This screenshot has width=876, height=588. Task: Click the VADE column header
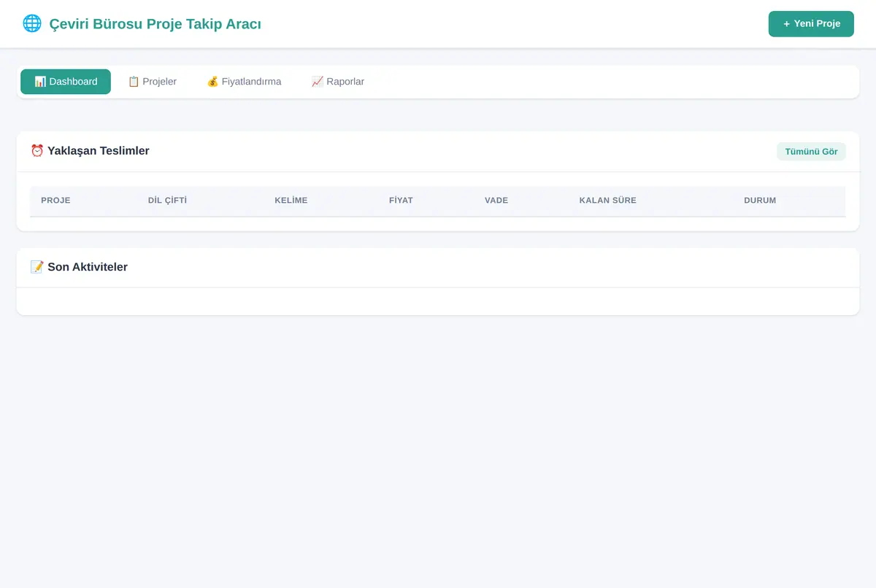(x=496, y=200)
